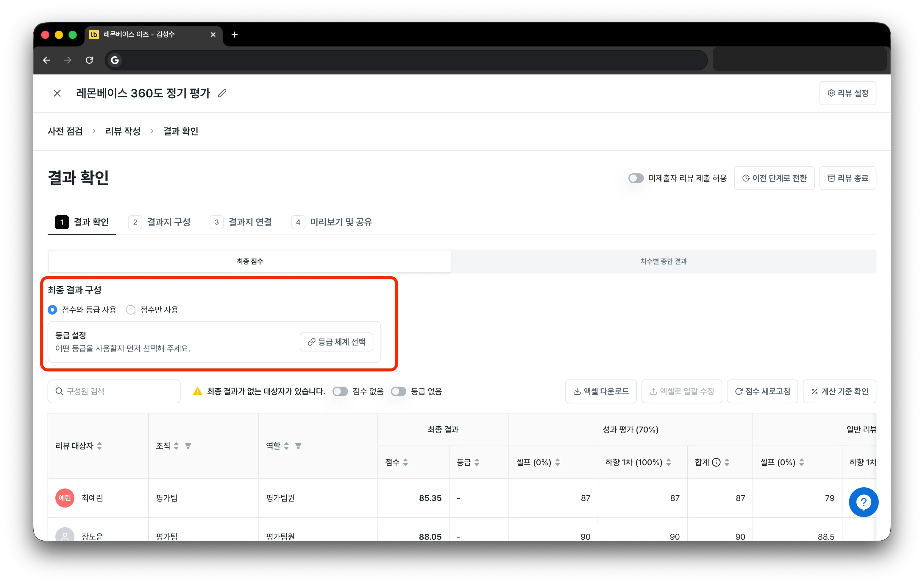Select the 점수와 등급 사용 radio button
The height and width of the screenshot is (585, 924).
pyautogui.click(x=53, y=310)
